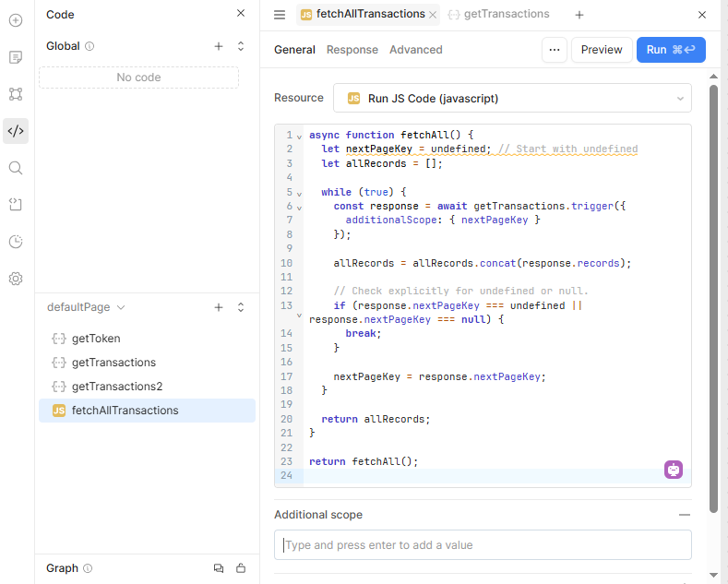Viewport: 728px width, 584px height.
Task: Open the component tree icon in sidebar
Action: pyautogui.click(x=16, y=94)
